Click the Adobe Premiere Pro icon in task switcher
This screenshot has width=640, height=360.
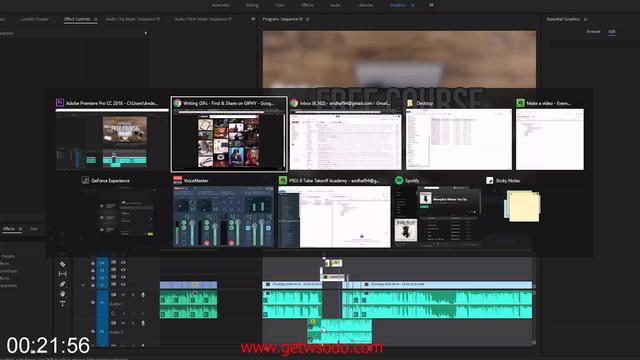click(x=60, y=103)
